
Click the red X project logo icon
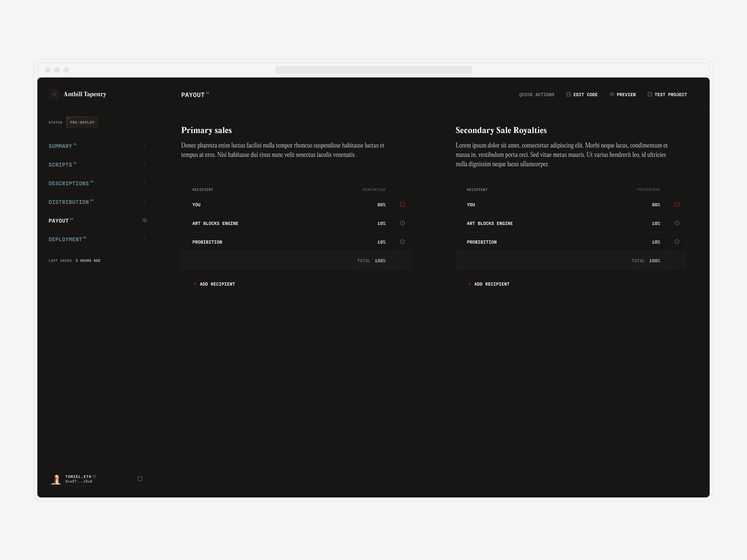(54, 94)
